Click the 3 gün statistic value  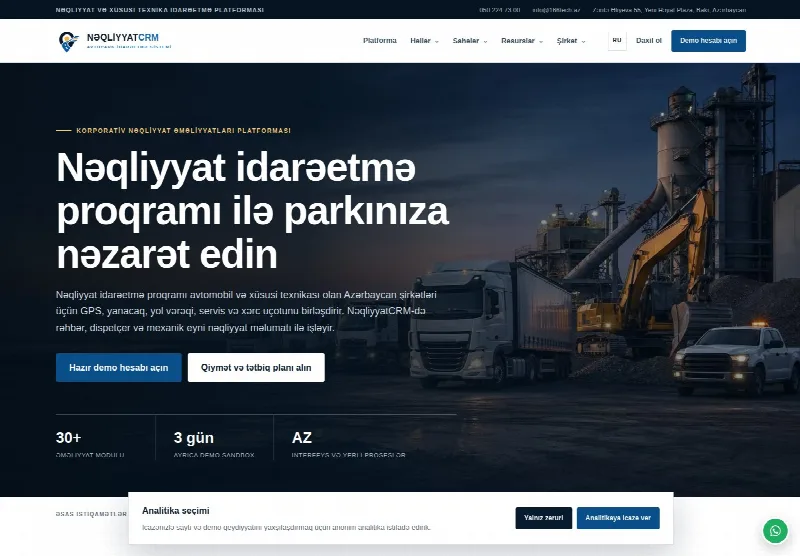193,438
